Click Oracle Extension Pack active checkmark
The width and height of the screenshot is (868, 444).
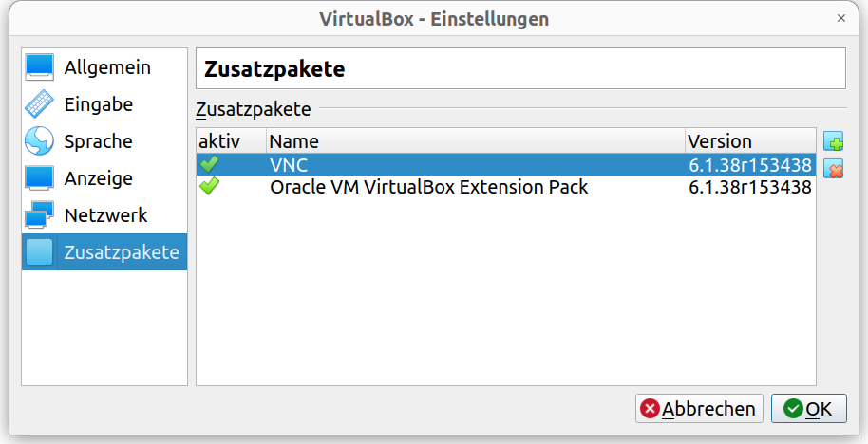pyautogui.click(x=209, y=187)
